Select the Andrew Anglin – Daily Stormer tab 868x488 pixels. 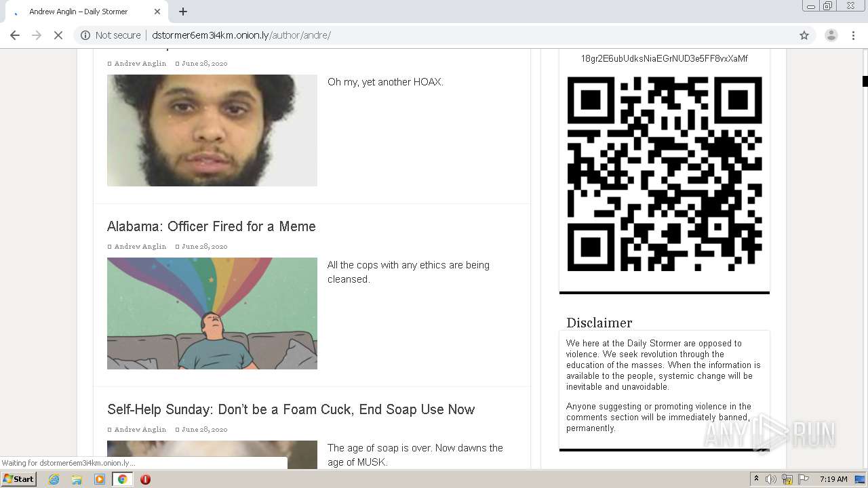(x=87, y=12)
